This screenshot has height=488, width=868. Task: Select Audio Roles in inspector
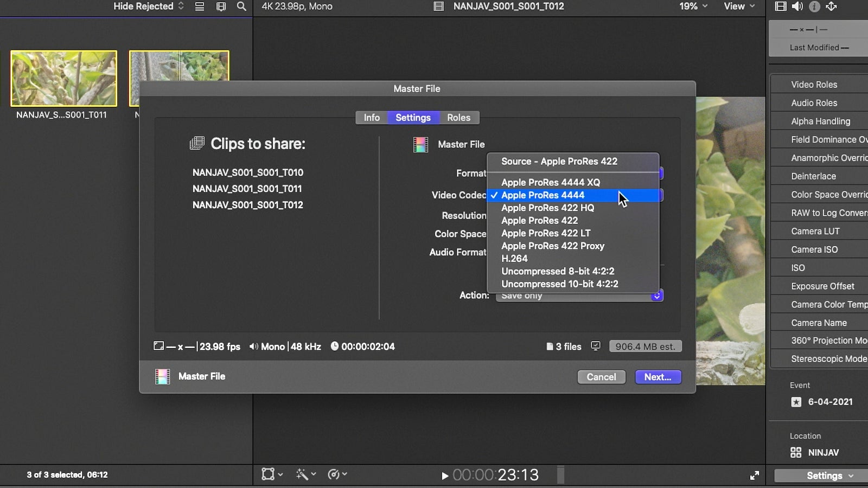[x=814, y=103]
